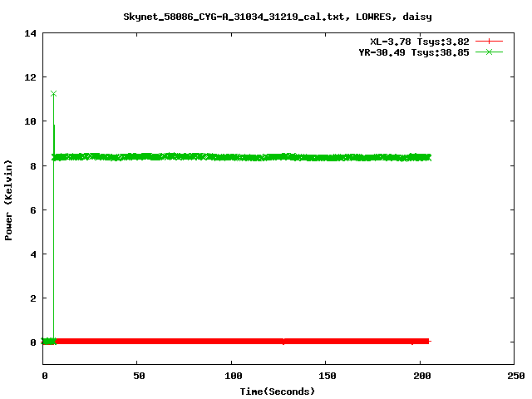Screen dimensions: 532x399
Task: Click x-axis tick label 100
Action: pos(234,376)
